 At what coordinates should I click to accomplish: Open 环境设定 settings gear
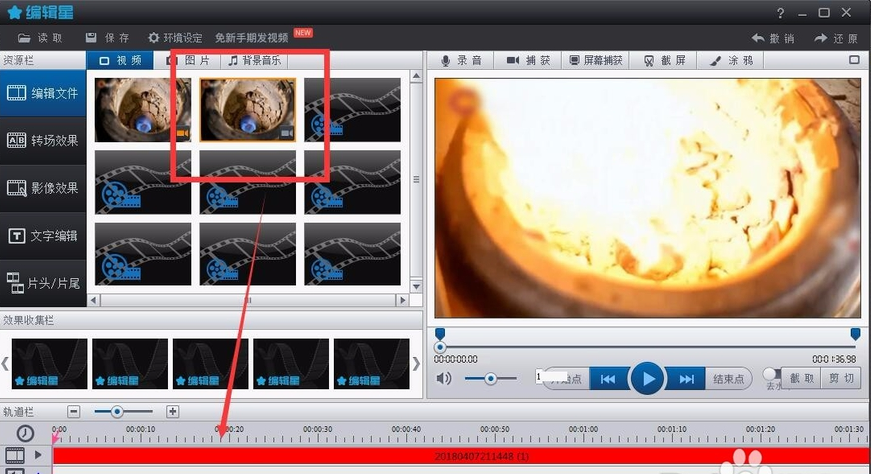coord(153,37)
